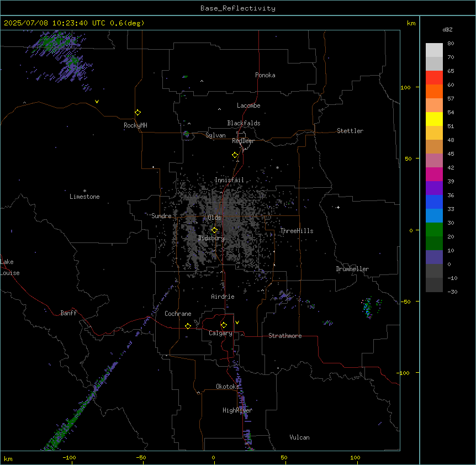The image size is (476, 465).
Task: Click the 45 value on the dBZ legend
Action: click(x=451, y=154)
